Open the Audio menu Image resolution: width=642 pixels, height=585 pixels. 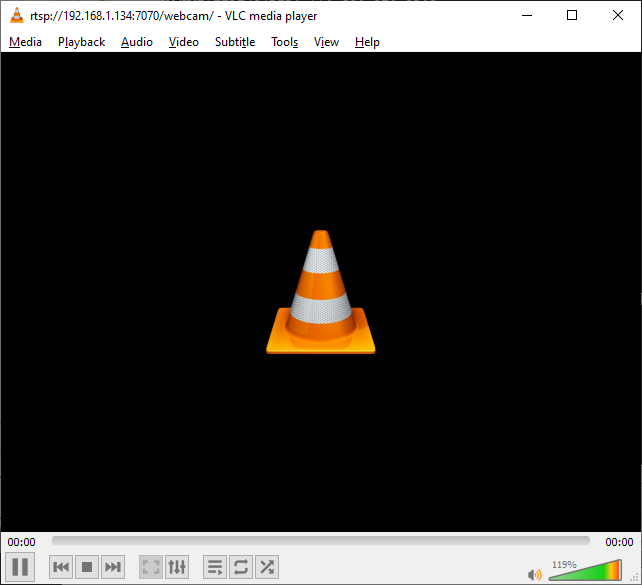click(x=137, y=42)
